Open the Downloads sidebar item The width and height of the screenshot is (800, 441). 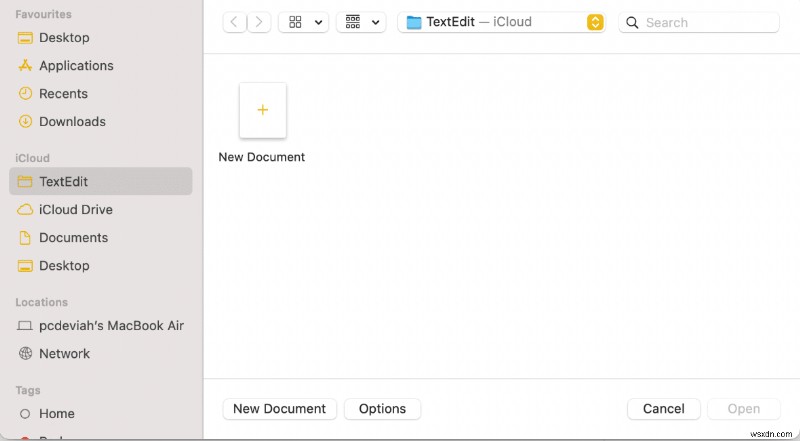[72, 122]
